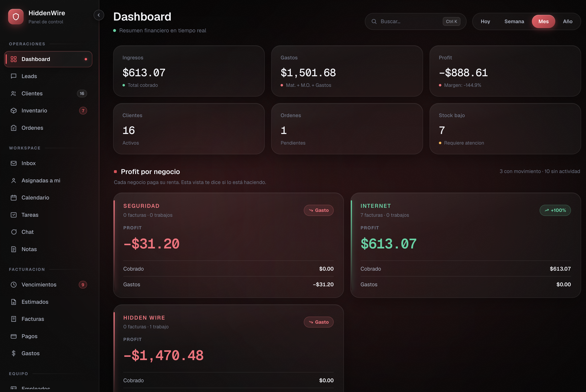The width and height of the screenshot is (586, 392).
Task: Open the Stock bajo card
Action: [x=505, y=129]
